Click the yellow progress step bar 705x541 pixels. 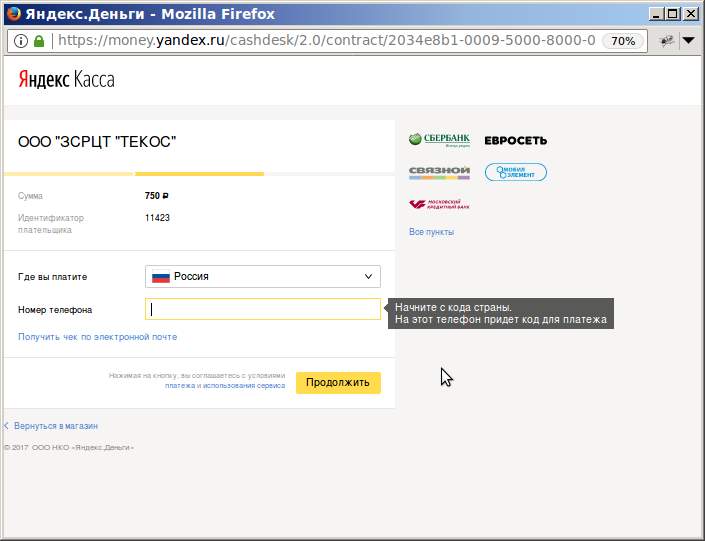click(199, 174)
